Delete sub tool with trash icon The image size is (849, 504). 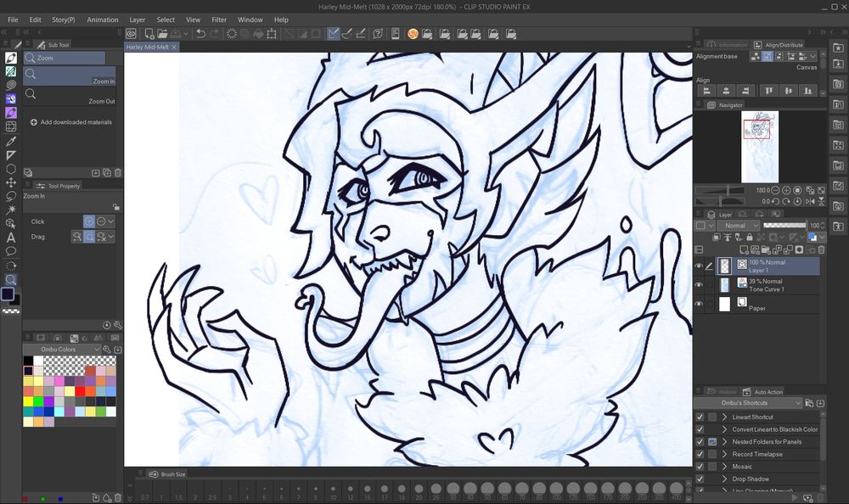point(117,173)
